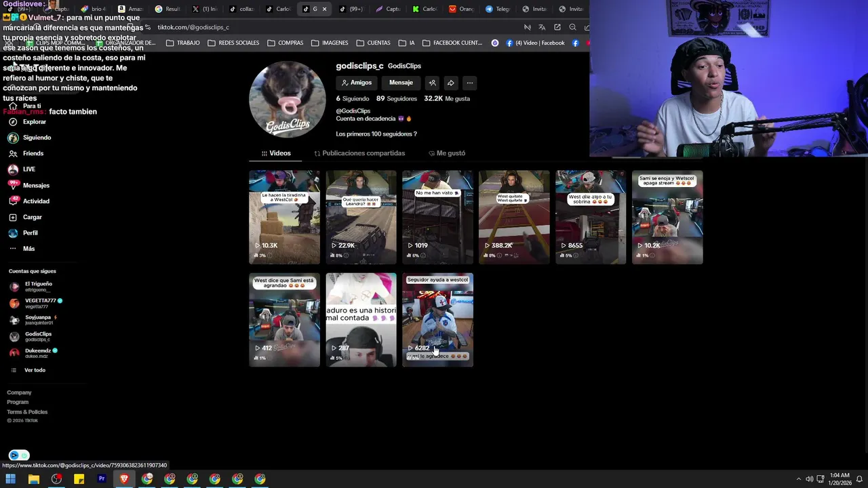Open video 'Sami se enoja y Westcol apaga stream'
The width and height of the screenshot is (868, 488).
coord(667,217)
